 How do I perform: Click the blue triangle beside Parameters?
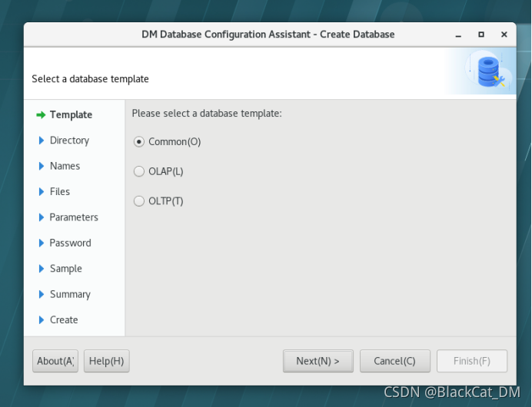click(42, 217)
